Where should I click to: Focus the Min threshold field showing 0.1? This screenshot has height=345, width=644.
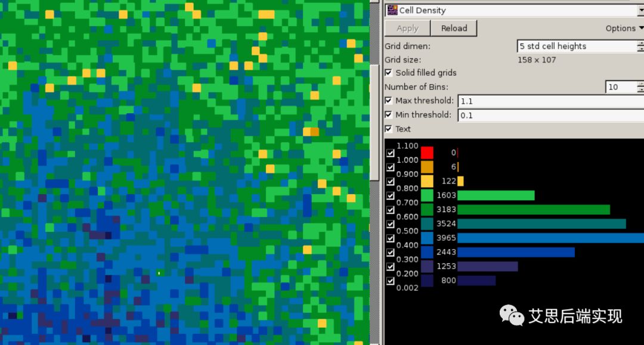pos(549,116)
